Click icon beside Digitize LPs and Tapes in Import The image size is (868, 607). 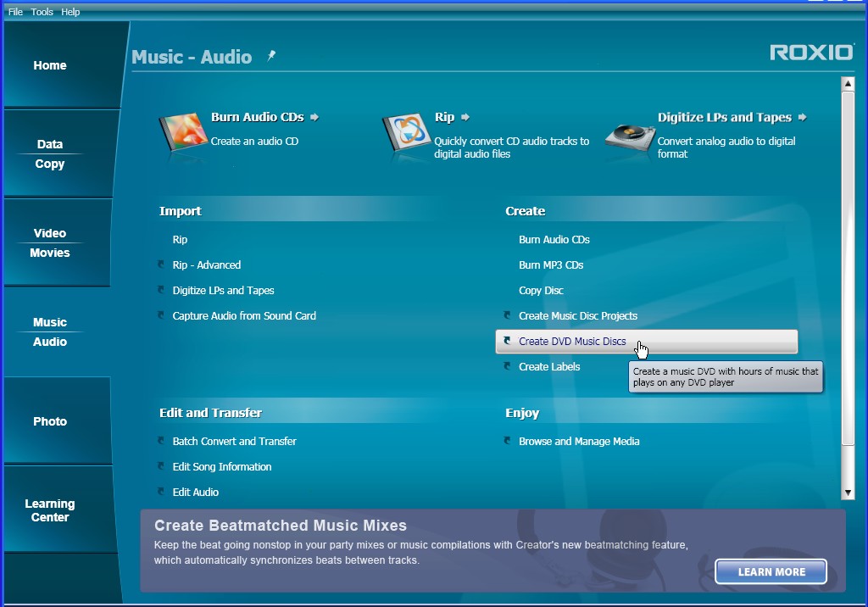[x=161, y=290]
